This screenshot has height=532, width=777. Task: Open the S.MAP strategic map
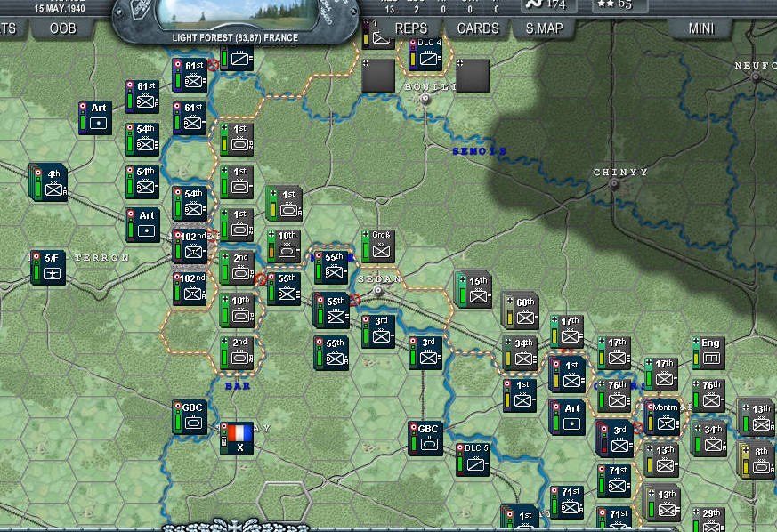click(544, 28)
